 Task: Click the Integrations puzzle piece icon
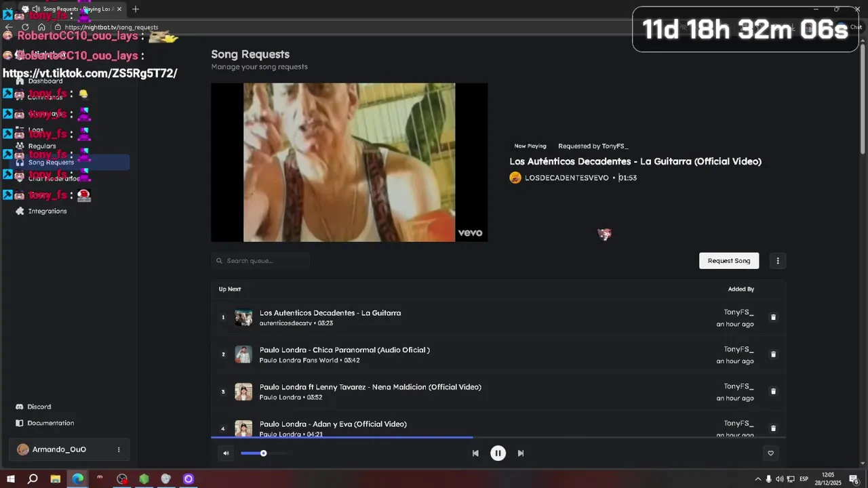coord(20,211)
